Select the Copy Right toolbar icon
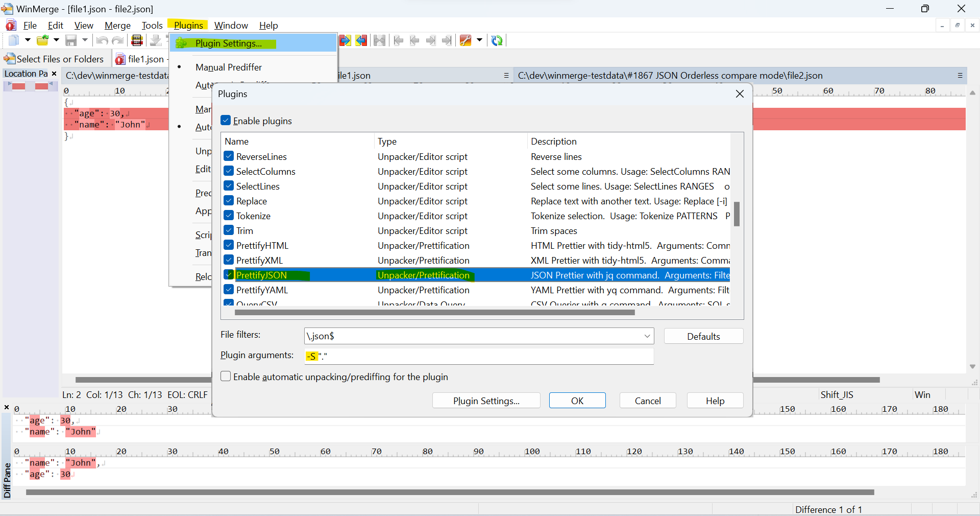 tap(345, 41)
